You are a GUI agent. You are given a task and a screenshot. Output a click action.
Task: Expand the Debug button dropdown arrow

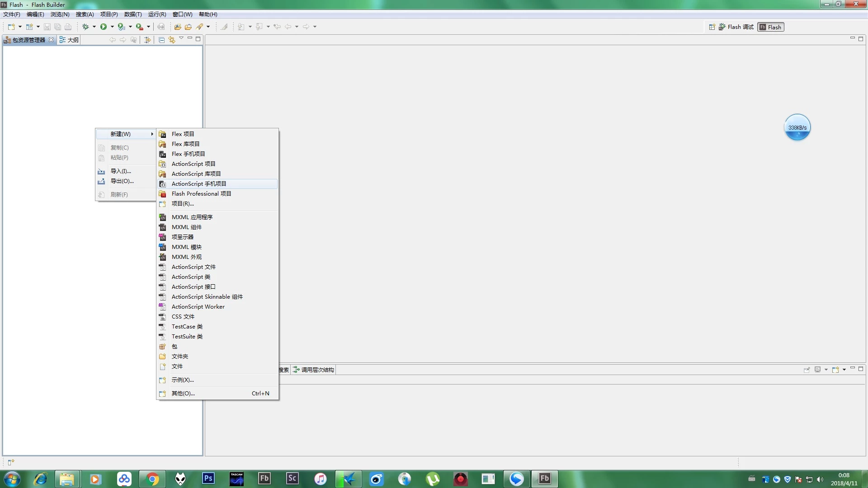point(94,27)
